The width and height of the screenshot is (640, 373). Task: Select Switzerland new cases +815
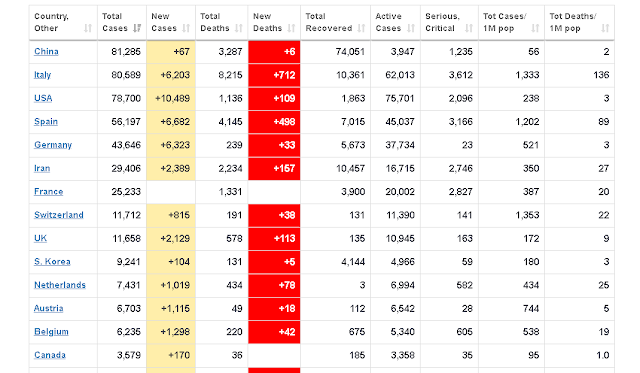coord(179,215)
